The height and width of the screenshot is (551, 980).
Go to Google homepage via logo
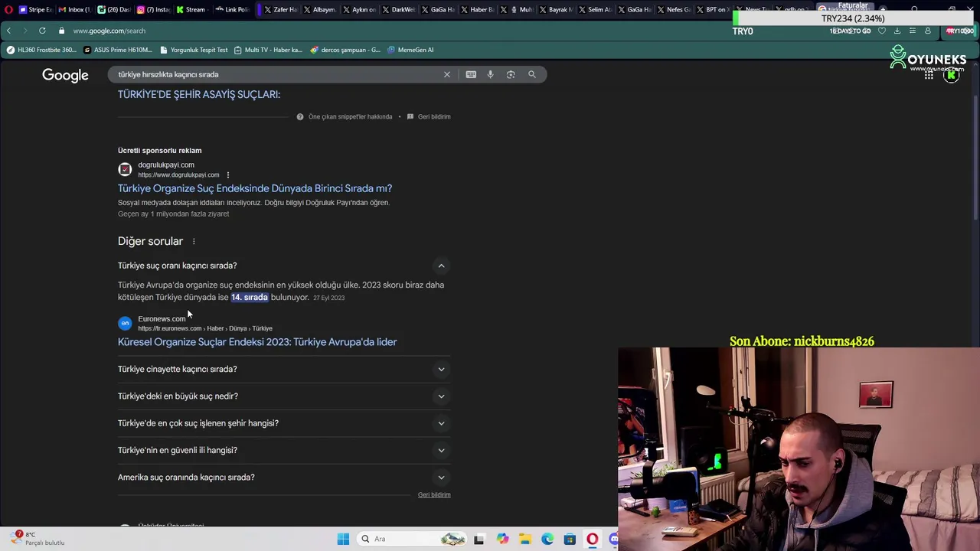point(65,75)
